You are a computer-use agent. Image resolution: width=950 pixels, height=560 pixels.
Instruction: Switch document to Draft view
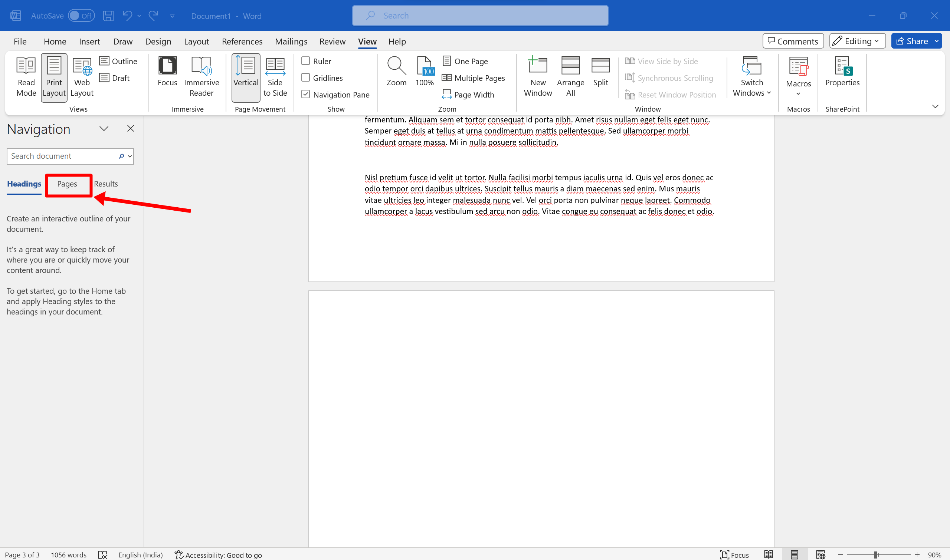pyautogui.click(x=120, y=78)
